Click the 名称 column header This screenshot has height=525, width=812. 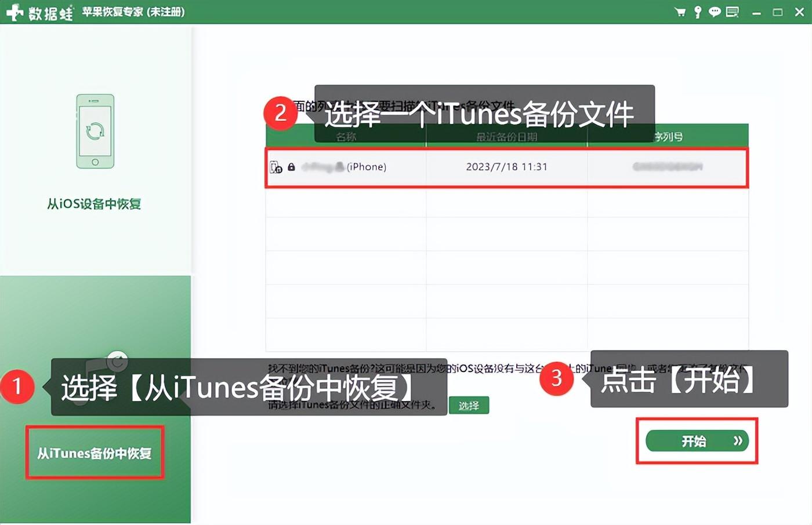coord(346,136)
